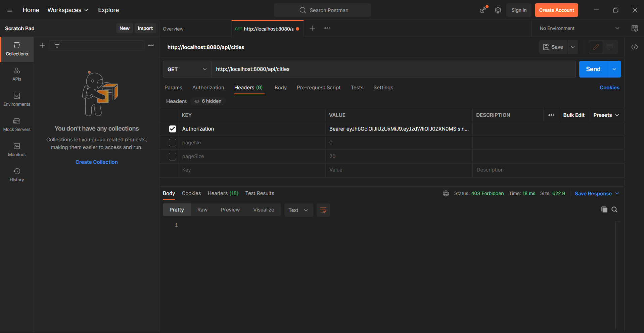
Task: Open the Text response format dropdown
Action: [298, 210]
